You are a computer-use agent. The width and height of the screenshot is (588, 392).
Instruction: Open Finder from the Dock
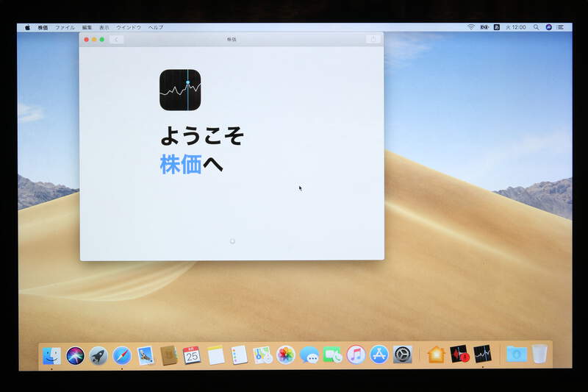[x=51, y=355]
